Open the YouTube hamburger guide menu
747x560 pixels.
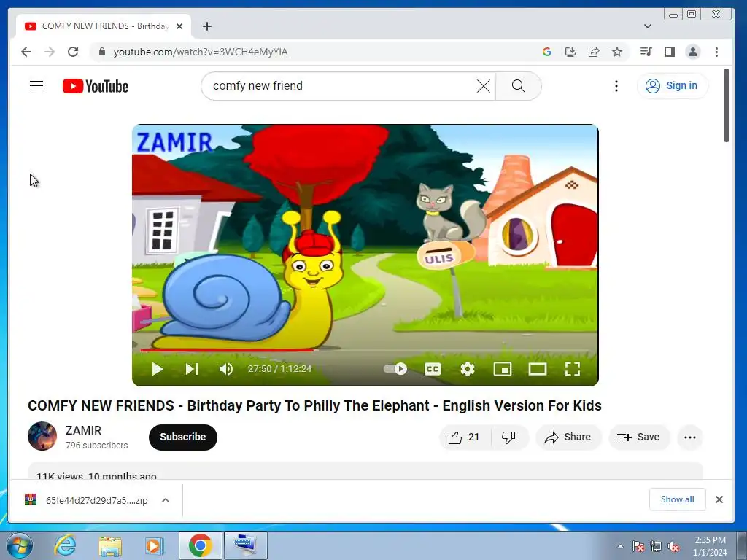pos(36,86)
